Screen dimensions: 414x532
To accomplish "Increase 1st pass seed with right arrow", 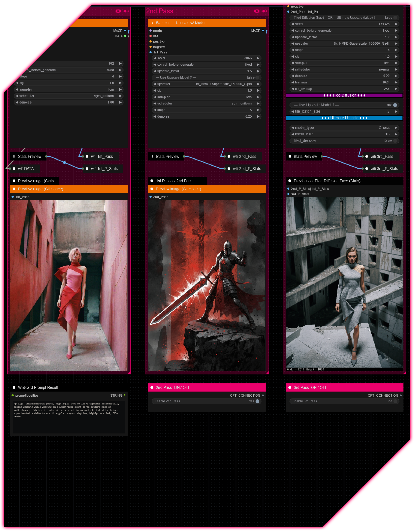I will [120, 63].
